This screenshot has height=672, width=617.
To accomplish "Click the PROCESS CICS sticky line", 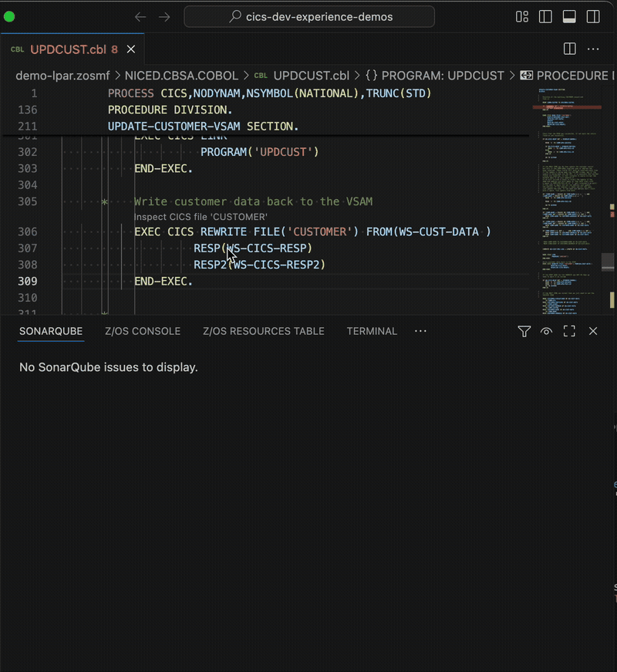I will click(269, 93).
